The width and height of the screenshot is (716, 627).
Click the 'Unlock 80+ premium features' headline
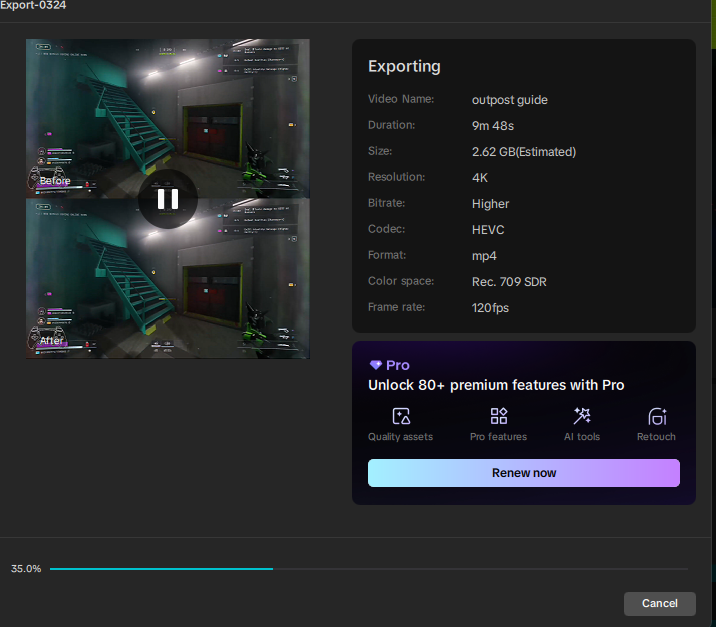point(496,385)
